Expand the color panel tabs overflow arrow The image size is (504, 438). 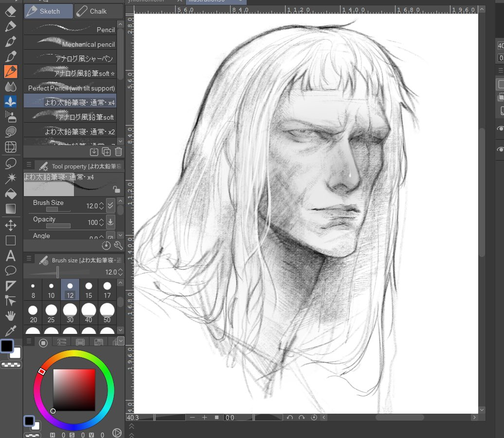(x=121, y=341)
